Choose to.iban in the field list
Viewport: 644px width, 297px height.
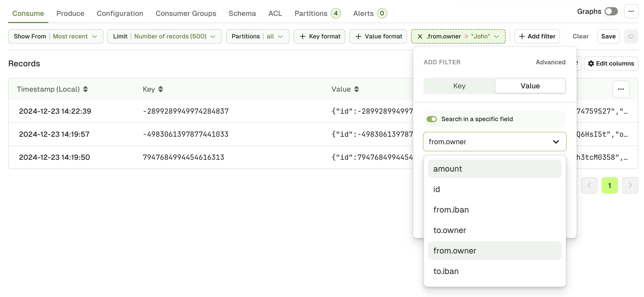pos(495,271)
